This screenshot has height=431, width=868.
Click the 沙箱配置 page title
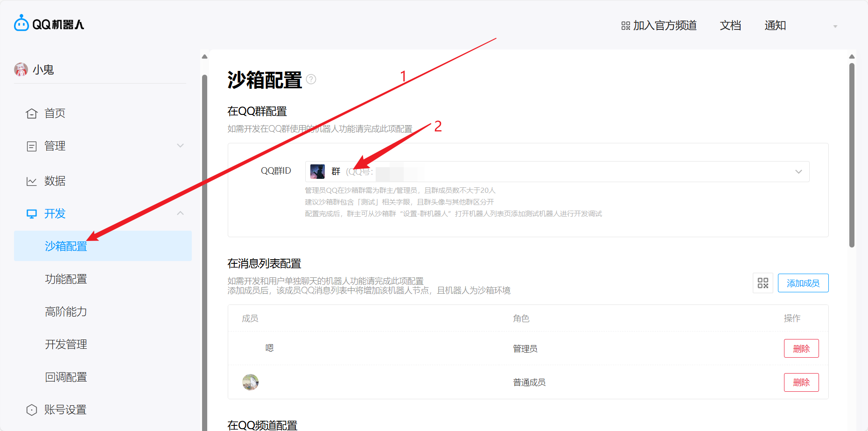pos(265,80)
